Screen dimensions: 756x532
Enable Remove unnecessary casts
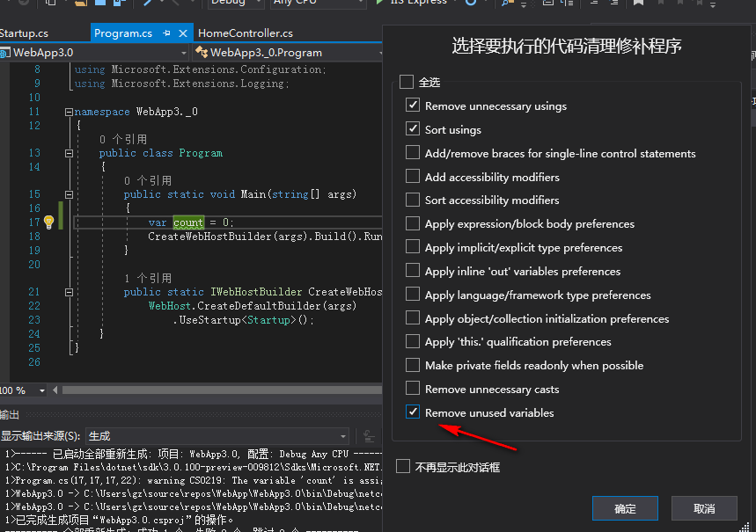(x=413, y=389)
